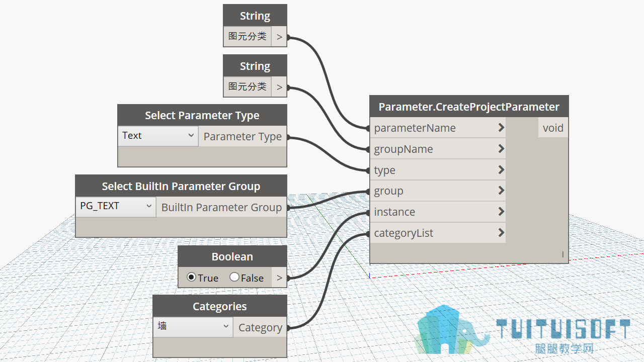Click the Boolean node's output arrow

pos(279,278)
